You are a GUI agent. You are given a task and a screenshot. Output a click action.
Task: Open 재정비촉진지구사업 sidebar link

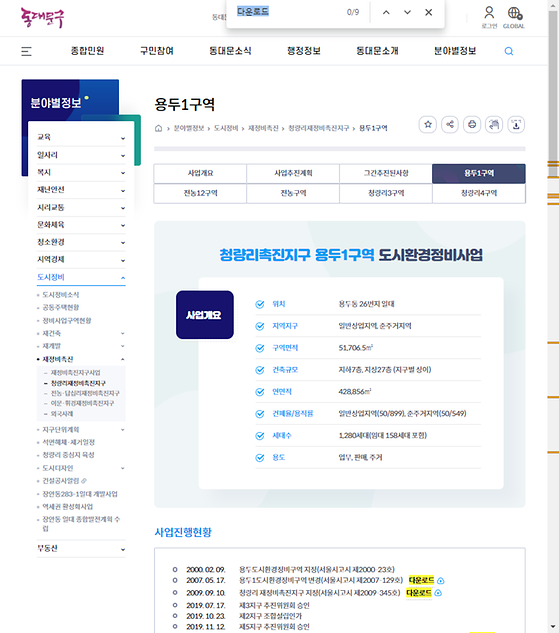click(x=75, y=373)
